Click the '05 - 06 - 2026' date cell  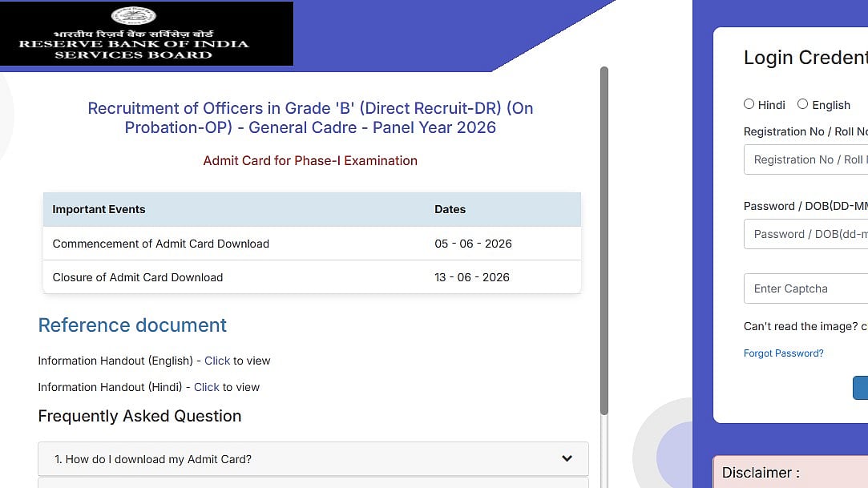pyautogui.click(x=474, y=244)
